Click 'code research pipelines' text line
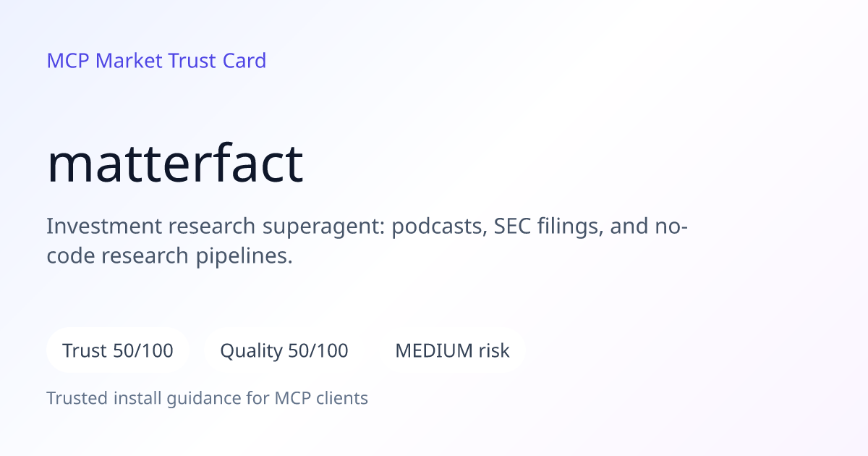Viewport: 868px width, 456px height. pyautogui.click(x=170, y=256)
